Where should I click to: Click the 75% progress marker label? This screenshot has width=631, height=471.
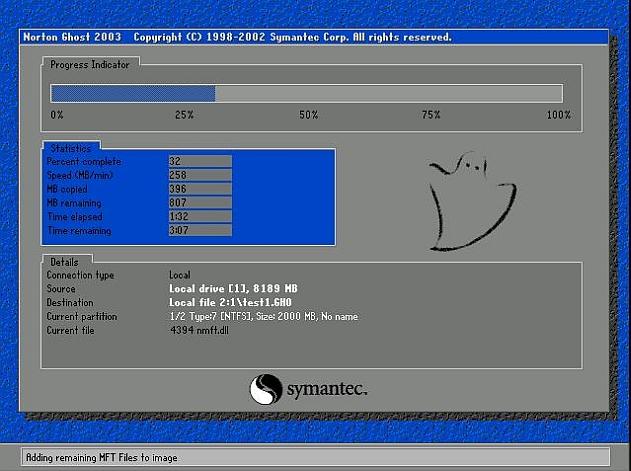click(x=431, y=115)
